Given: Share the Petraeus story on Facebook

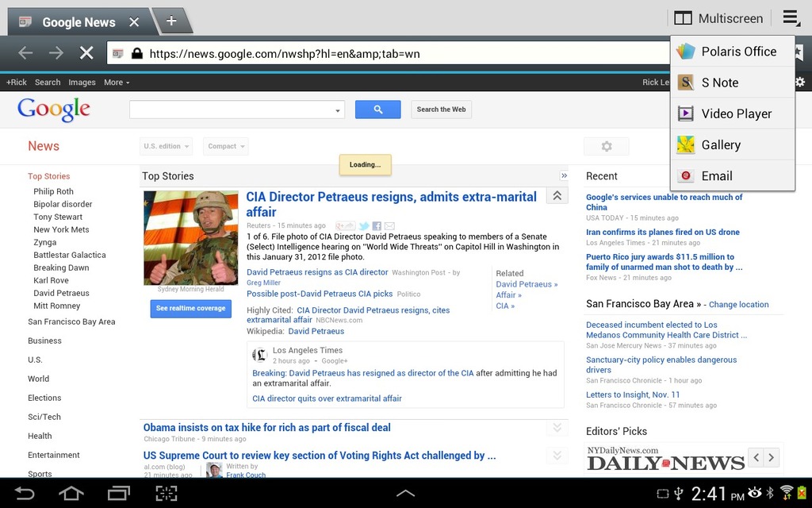Looking at the screenshot, I should click(377, 226).
